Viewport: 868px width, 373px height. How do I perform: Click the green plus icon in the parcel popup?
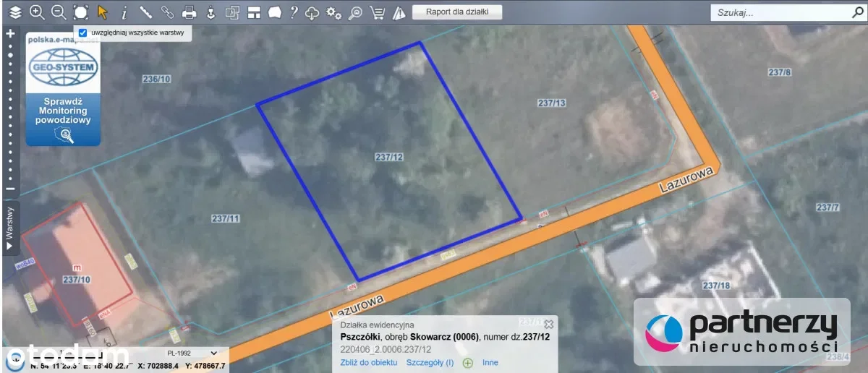coord(468,363)
